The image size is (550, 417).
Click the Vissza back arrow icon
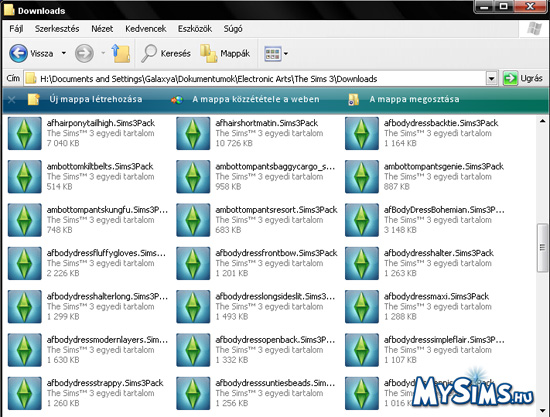(x=18, y=53)
